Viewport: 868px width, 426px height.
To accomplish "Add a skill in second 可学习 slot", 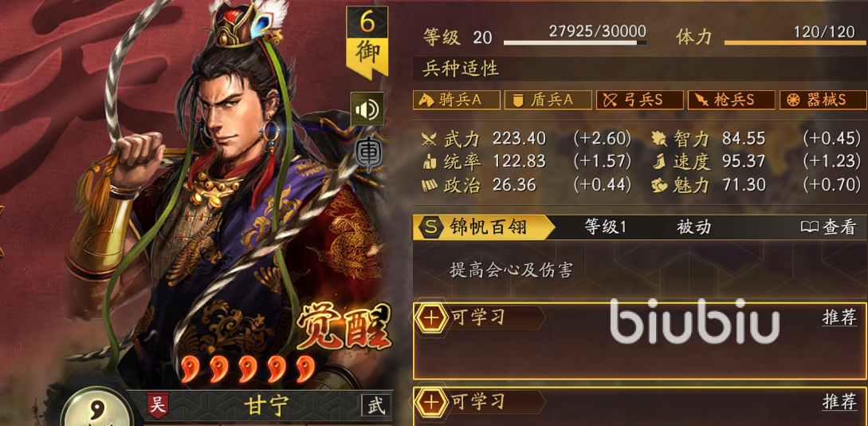I will (432, 402).
